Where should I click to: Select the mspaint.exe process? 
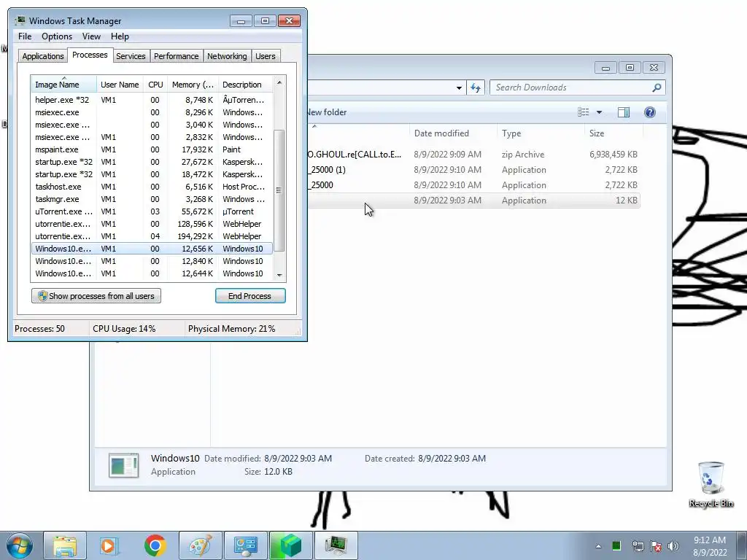click(152, 149)
